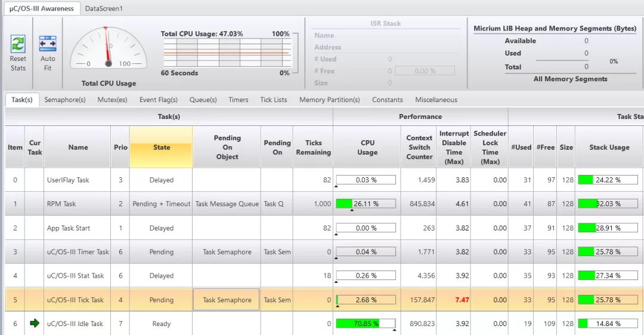Select the uC/OS-III Idle Task name
The height and width of the screenshot is (335, 644).
tap(75, 324)
